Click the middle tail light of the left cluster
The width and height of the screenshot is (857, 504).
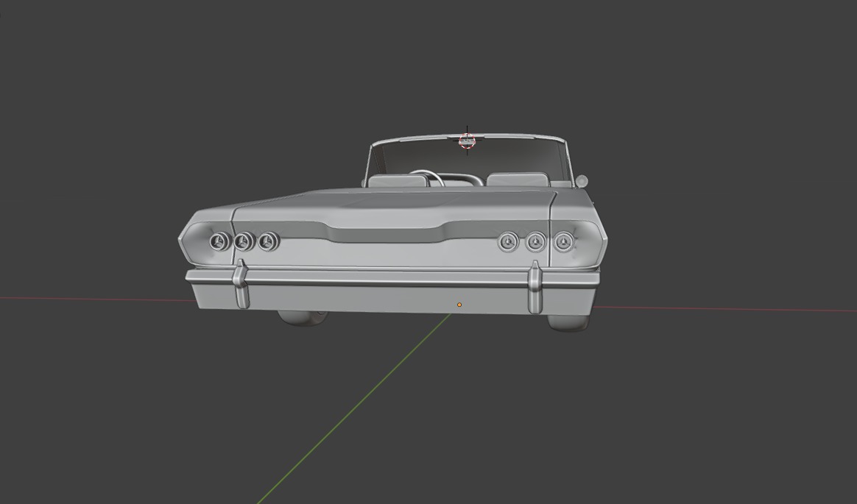[x=244, y=241]
